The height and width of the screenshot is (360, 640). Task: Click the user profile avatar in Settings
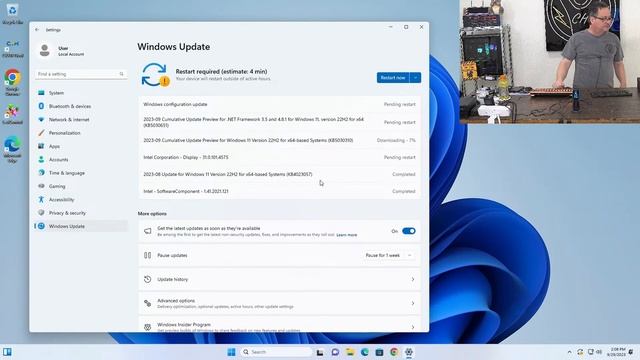(44, 51)
